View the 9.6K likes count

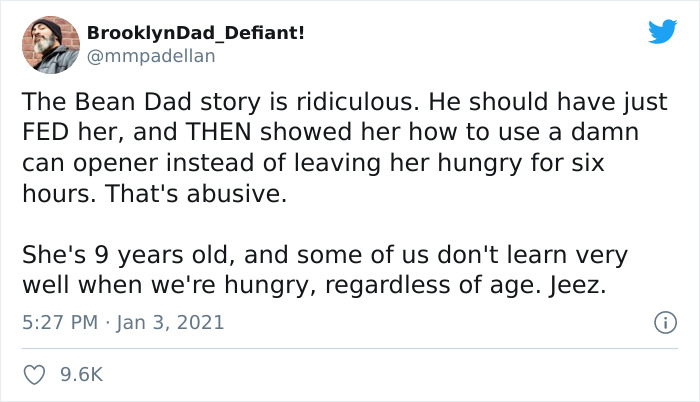[82, 375]
